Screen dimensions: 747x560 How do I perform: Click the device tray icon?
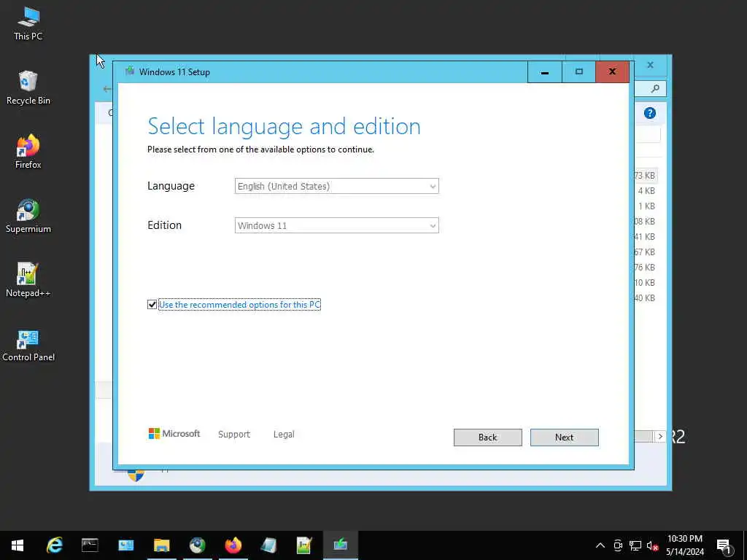click(x=618, y=545)
